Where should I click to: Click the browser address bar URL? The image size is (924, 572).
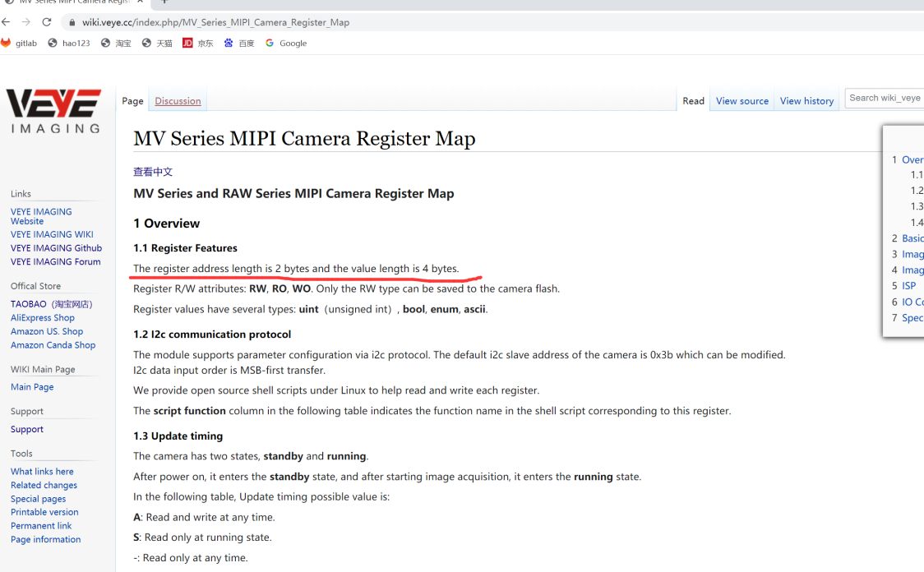point(215,22)
